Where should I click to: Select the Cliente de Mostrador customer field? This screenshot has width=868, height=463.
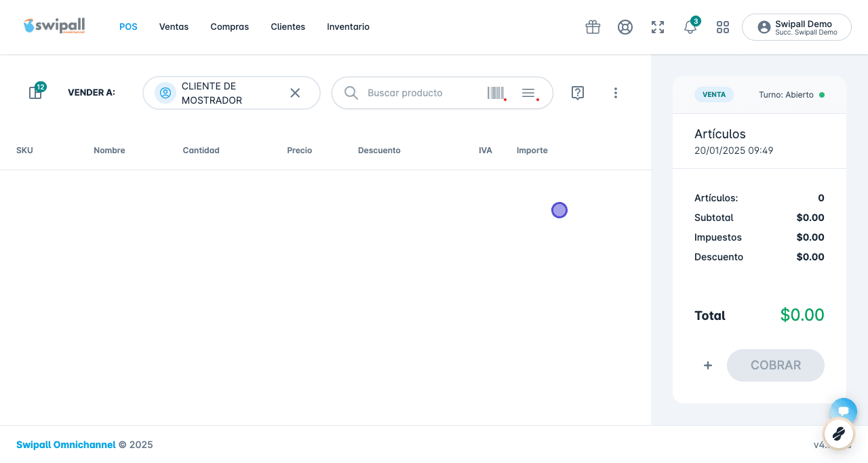(231, 93)
